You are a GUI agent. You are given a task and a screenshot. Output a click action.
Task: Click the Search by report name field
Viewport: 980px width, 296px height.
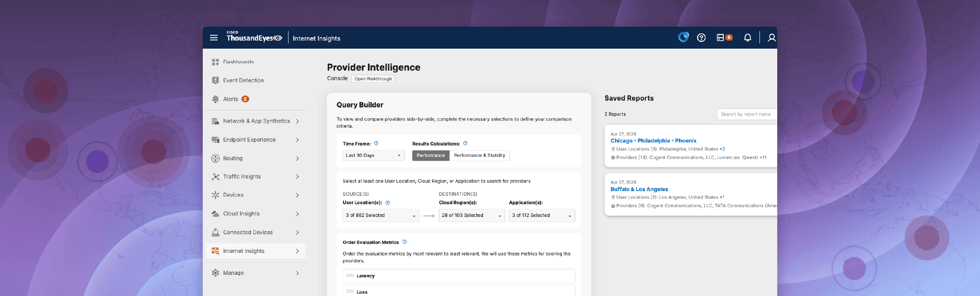[x=747, y=114]
